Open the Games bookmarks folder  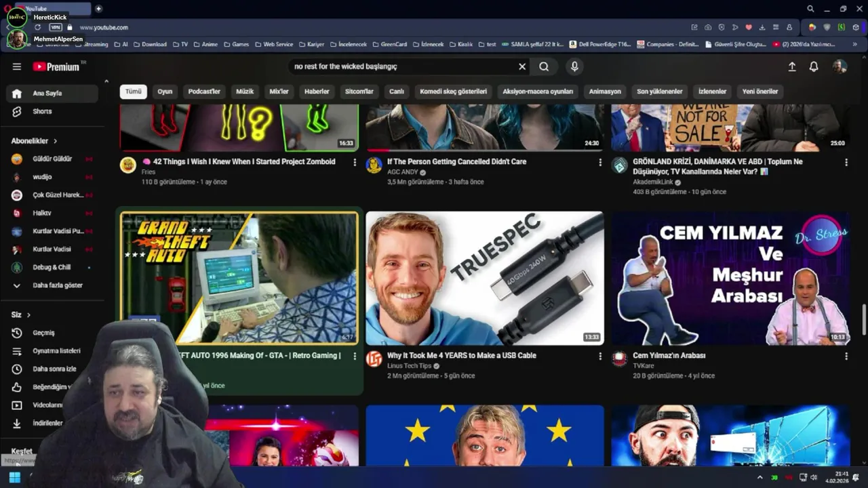click(x=237, y=44)
